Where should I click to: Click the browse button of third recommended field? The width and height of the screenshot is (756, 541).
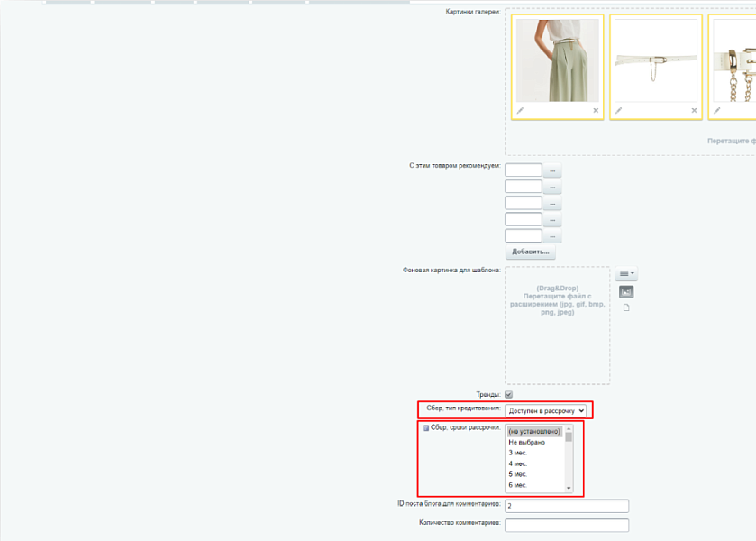(x=552, y=203)
